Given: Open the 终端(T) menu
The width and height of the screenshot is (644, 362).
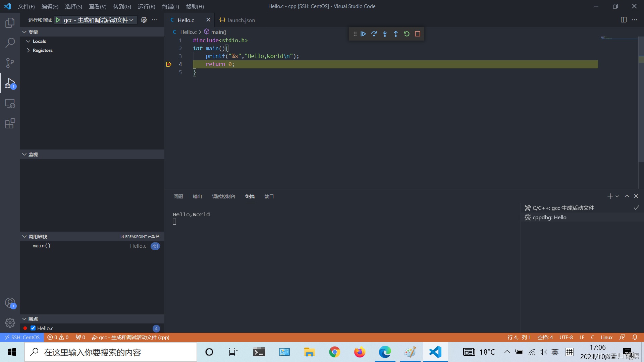Looking at the screenshot, I should point(170,6).
